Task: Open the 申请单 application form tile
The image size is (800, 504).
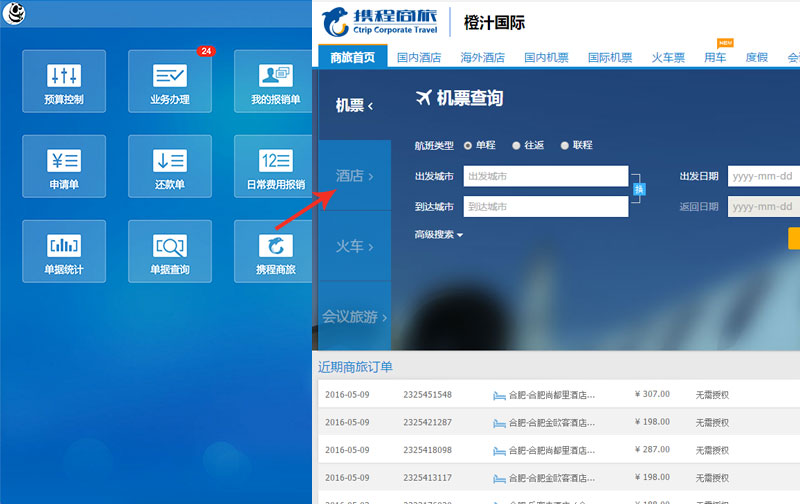Action: (x=64, y=166)
